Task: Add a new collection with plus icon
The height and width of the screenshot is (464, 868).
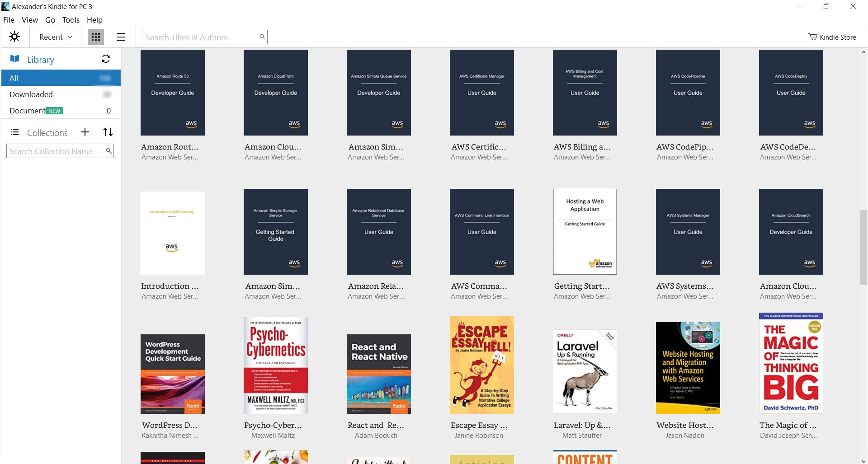Action: pos(85,132)
